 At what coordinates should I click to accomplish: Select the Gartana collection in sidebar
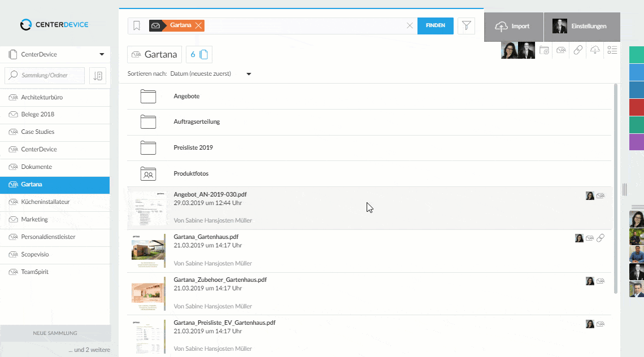pyautogui.click(x=55, y=185)
